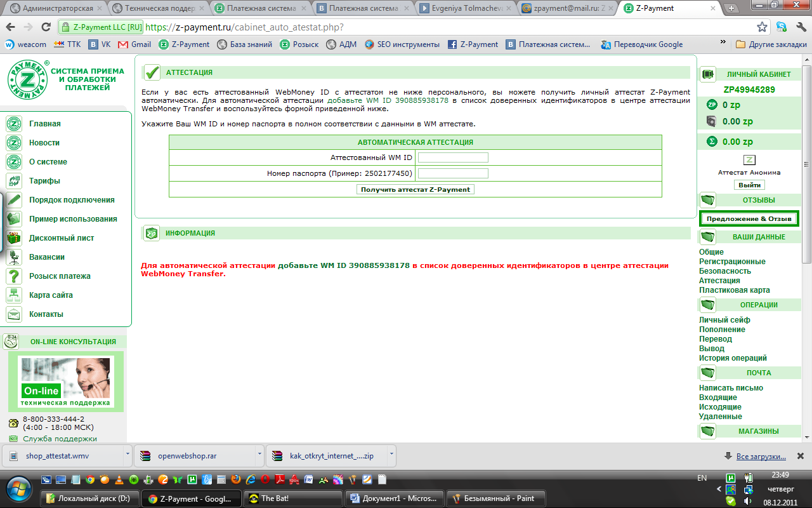This screenshot has height=508, width=812.
Task: Switch to the zpayment@mail.ru tab
Action: 567,9
